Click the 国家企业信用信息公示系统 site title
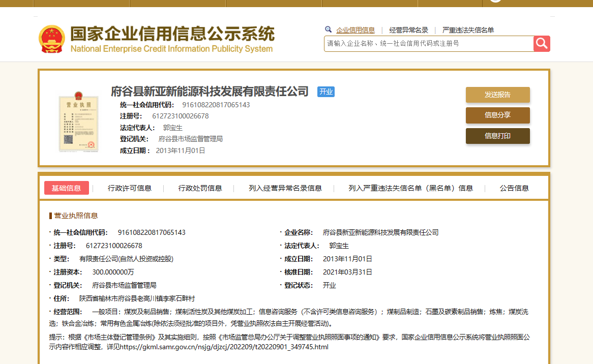This screenshot has height=364, width=593. (172, 35)
